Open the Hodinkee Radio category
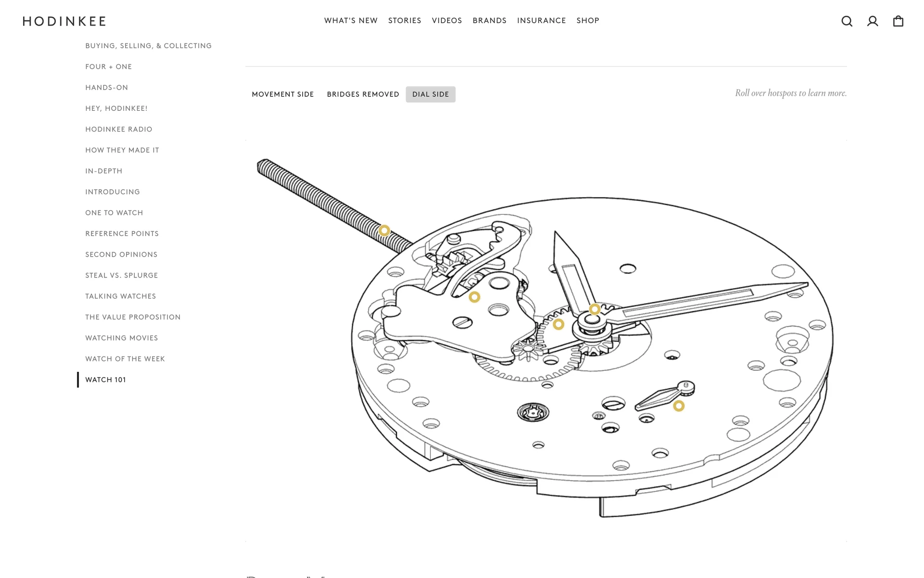The image size is (924, 578). point(119,129)
